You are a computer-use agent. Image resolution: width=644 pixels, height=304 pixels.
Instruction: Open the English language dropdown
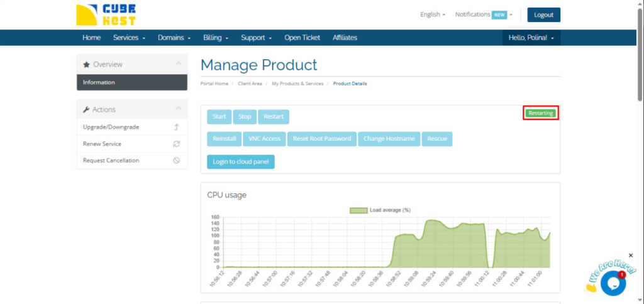pos(433,14)
